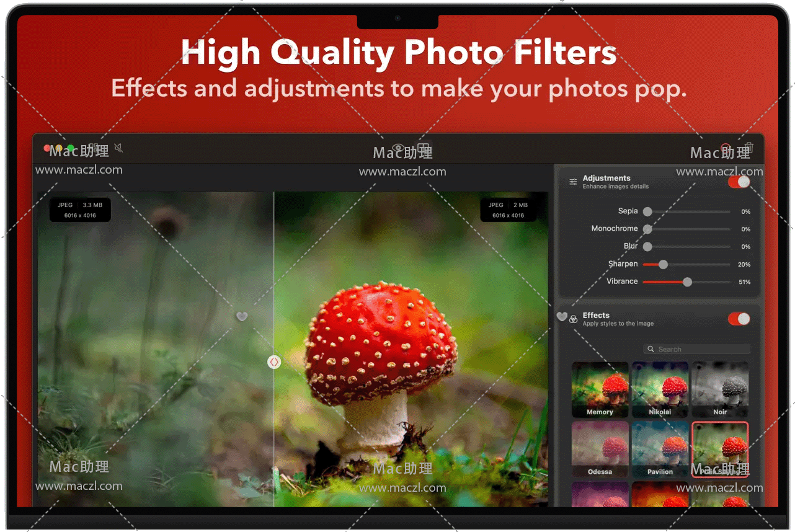Click the sliders icon next to Adjustments
795x532 pixels.
point(574,182)
